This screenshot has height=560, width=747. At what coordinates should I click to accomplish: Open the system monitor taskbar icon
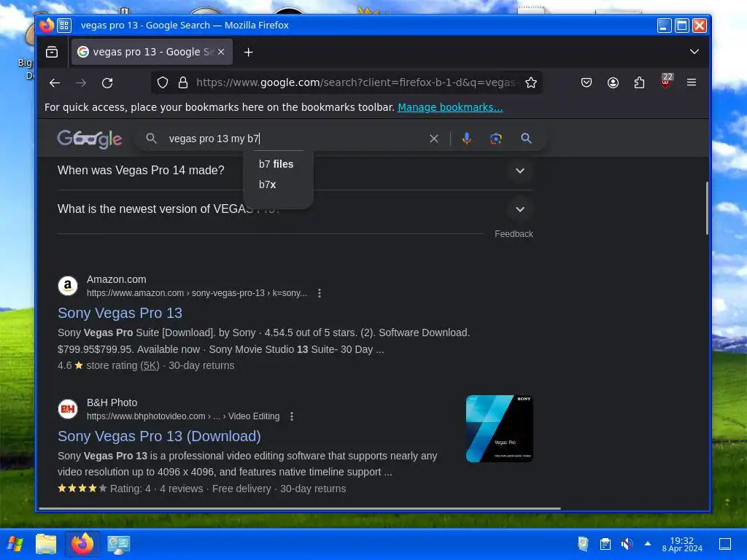point(118,544)
